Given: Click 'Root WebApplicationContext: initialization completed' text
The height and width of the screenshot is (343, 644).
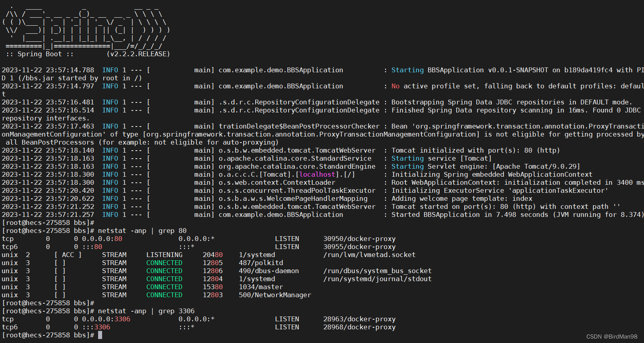Looking at the screenshot, I should 496,182.
